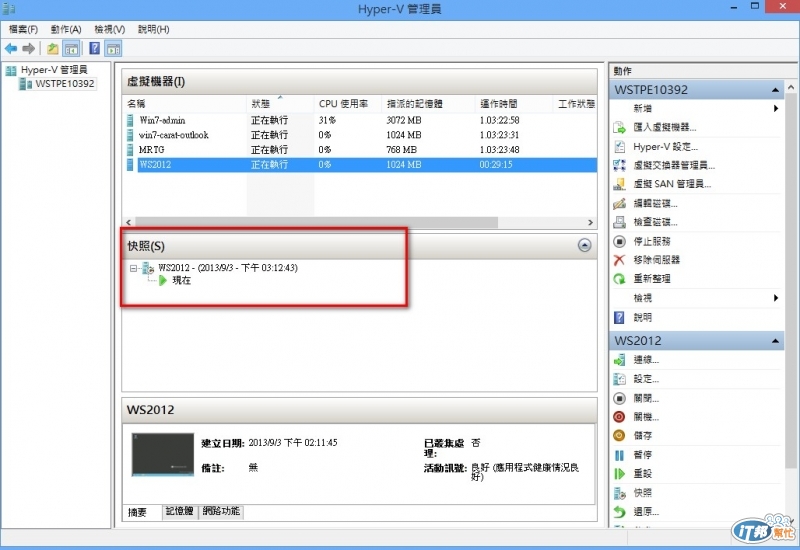
Task: Select the Hyper-V 管理員 root node
Action: coord(54,70)
